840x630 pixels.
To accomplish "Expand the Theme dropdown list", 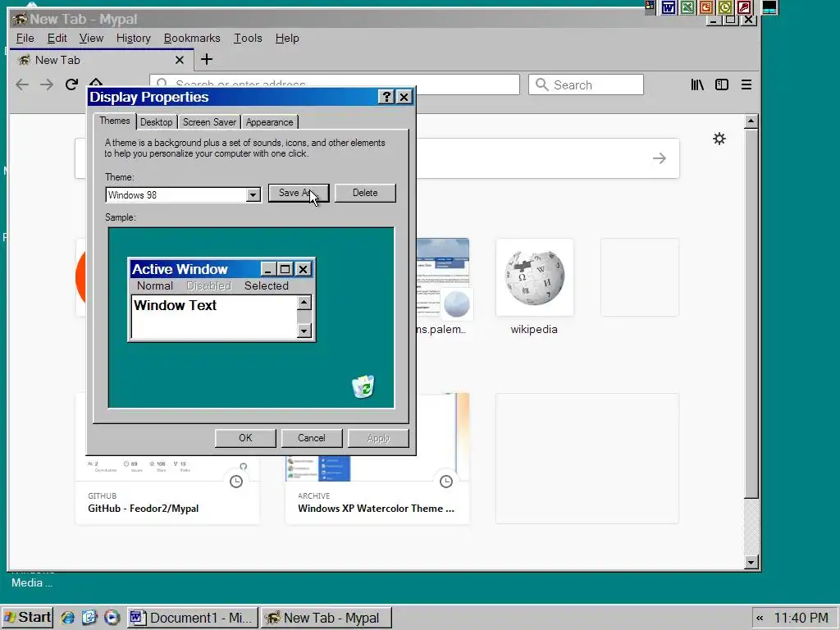I will pos(253,195).
